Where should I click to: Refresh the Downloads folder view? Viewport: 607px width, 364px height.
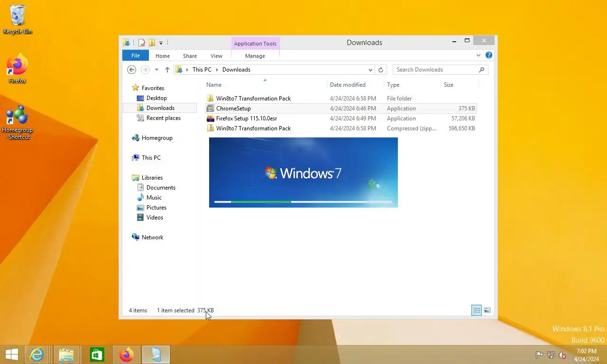click(x=380, y=70)
